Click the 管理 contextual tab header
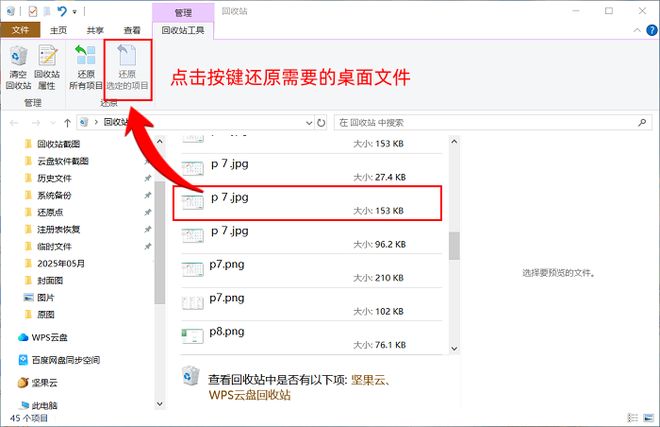This screenshot has height=427, width=660. pyautogui.click(x=183, y=13)
